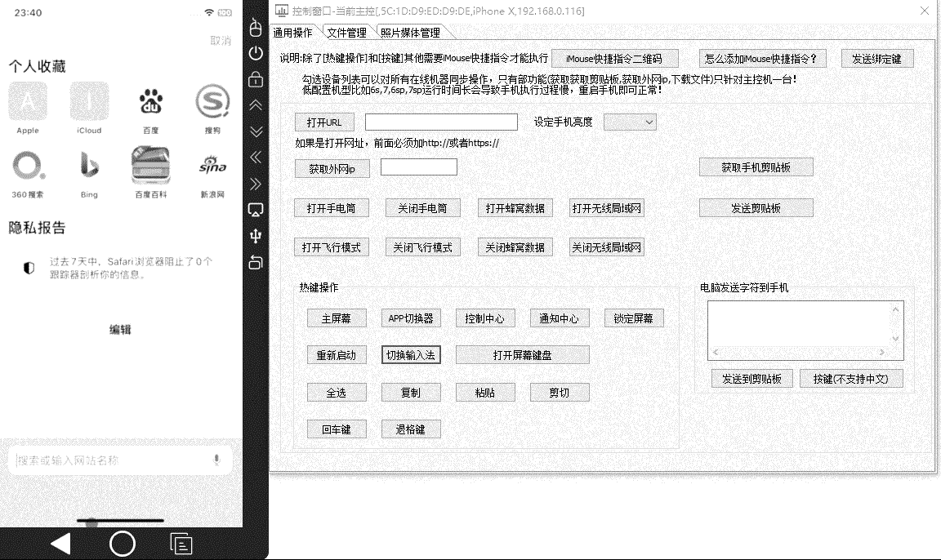
Task: Switch to the 照片媒体管理 tab
Action: point(411,33)
